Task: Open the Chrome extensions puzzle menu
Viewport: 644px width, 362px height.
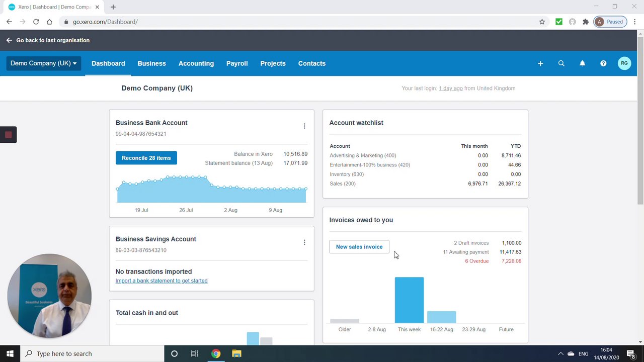Action: pyautogui.click(x=586, y=22)
